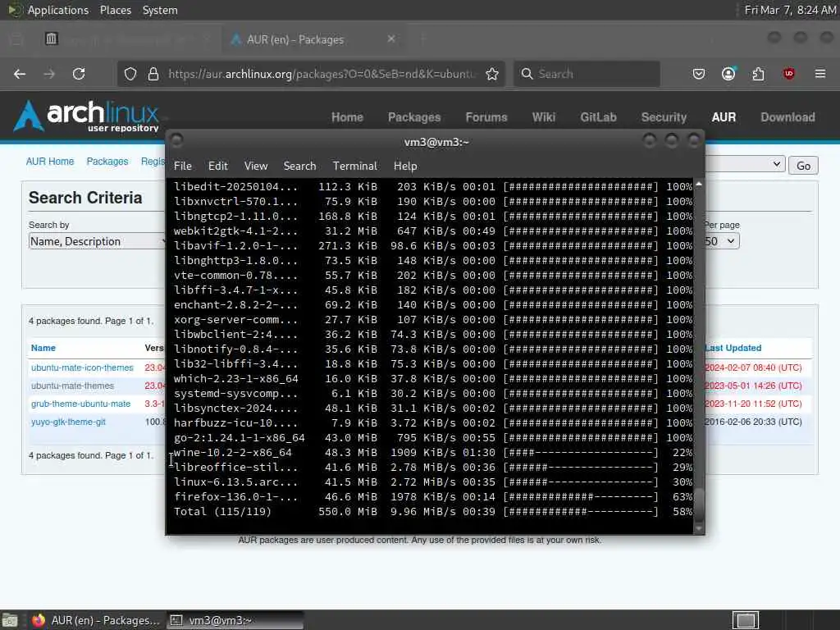Click the wine-10.2-2-x86_64 download line
The height and width of the screenshot is (630, 840).
click(x=433, y=453)
